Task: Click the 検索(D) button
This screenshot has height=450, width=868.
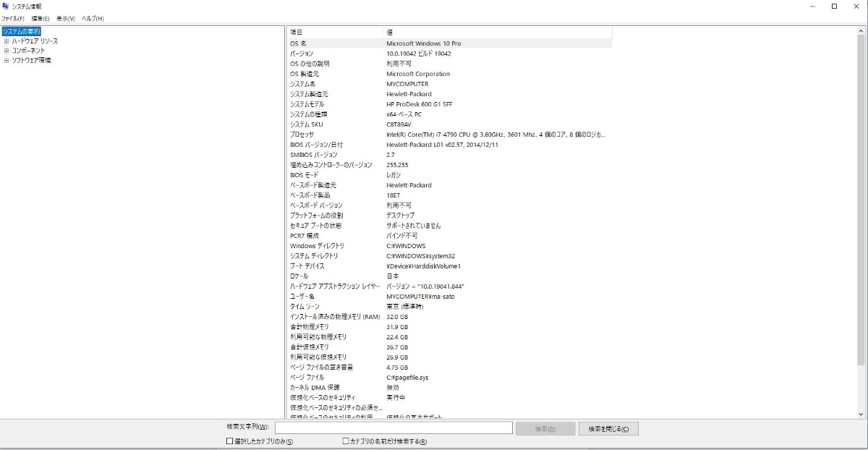Action: tap(545, 428)
